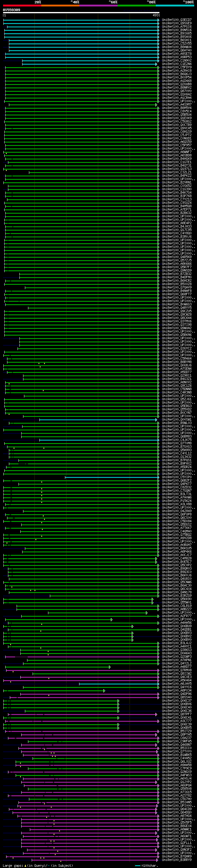Viewport: 197px width, 868px height.
Task: Open hit UniRef100_Q3ECD7
Action: coord(176,20)
